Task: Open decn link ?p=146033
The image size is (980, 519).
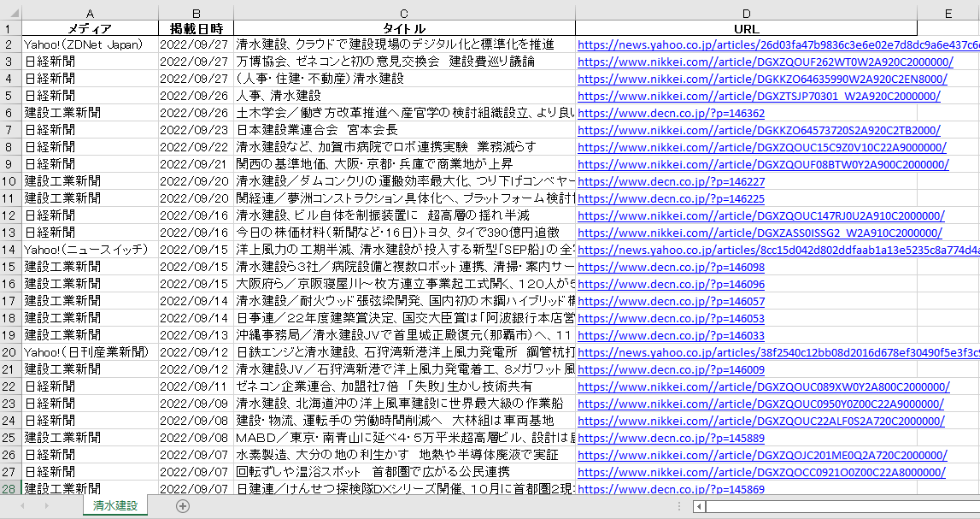Action: (671, 335)
